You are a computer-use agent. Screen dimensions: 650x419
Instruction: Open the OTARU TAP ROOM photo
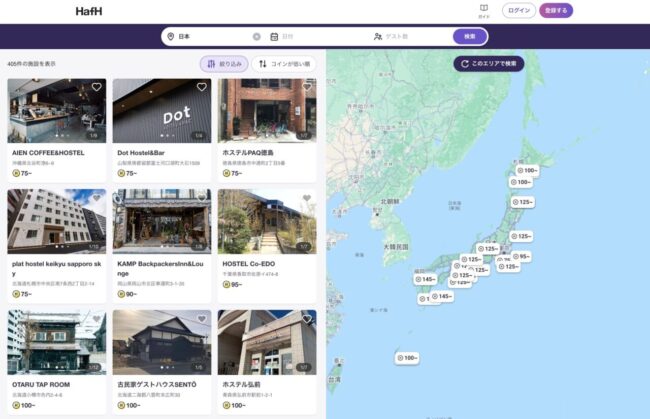tap(57, 342)
